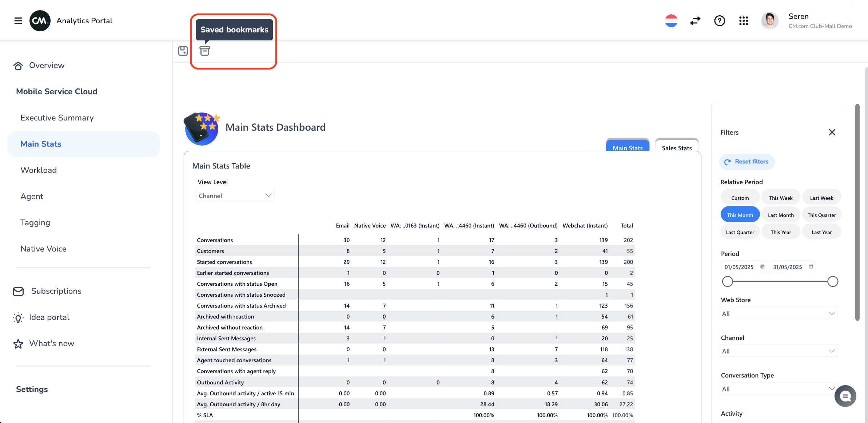Open the Web Store filter dropdown

(x=778, y=313)
